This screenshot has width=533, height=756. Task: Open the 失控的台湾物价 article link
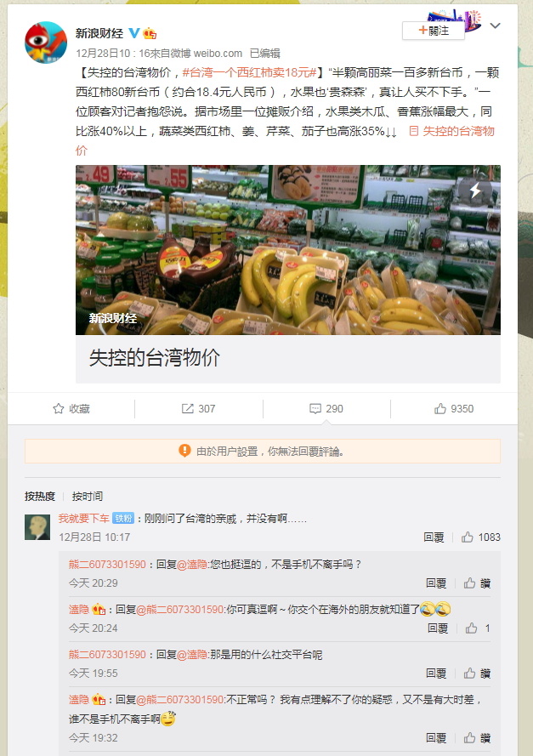tap(286, 141)
